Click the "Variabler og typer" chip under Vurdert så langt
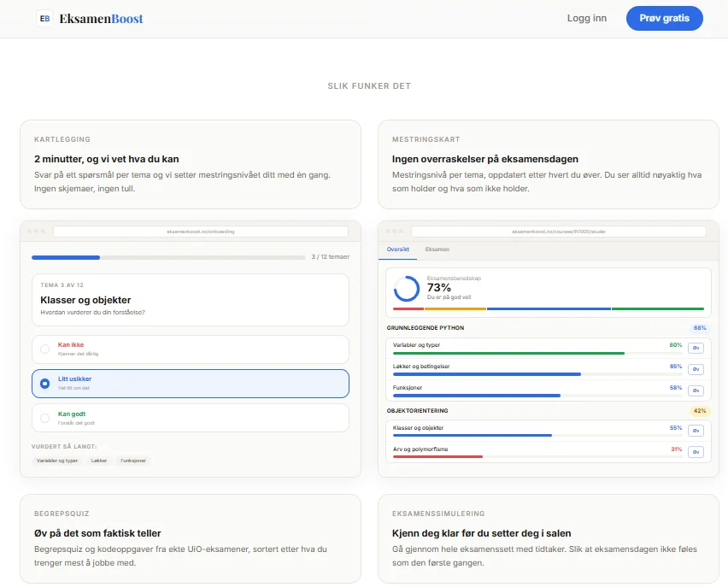 pos(57,461)
